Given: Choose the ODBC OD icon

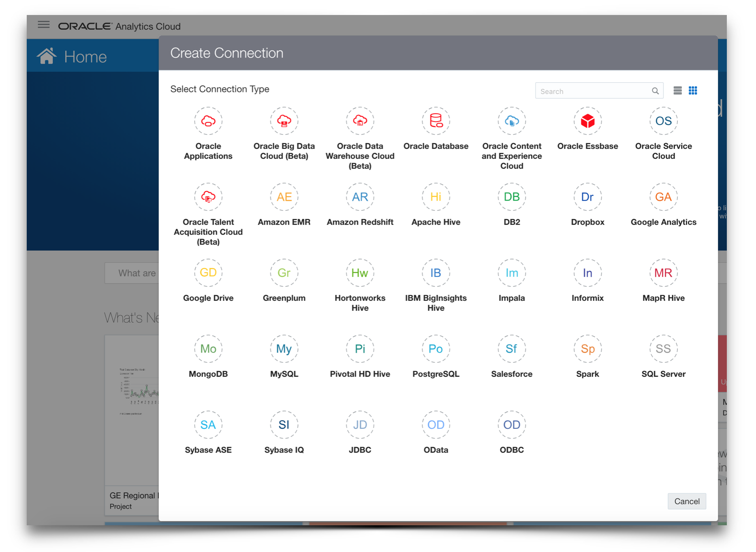Looking at the screenshot, I should tap(512, 425).
